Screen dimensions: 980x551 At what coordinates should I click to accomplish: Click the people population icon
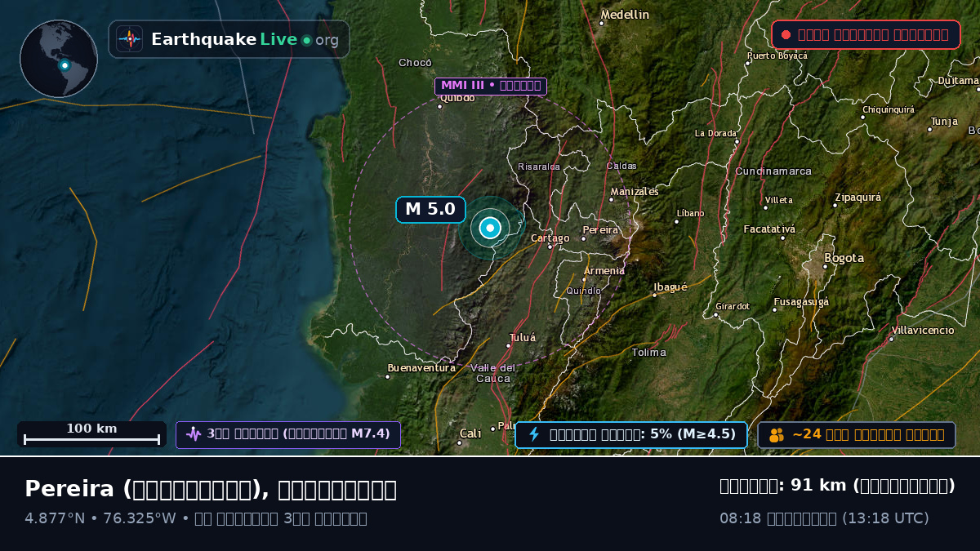777,434
